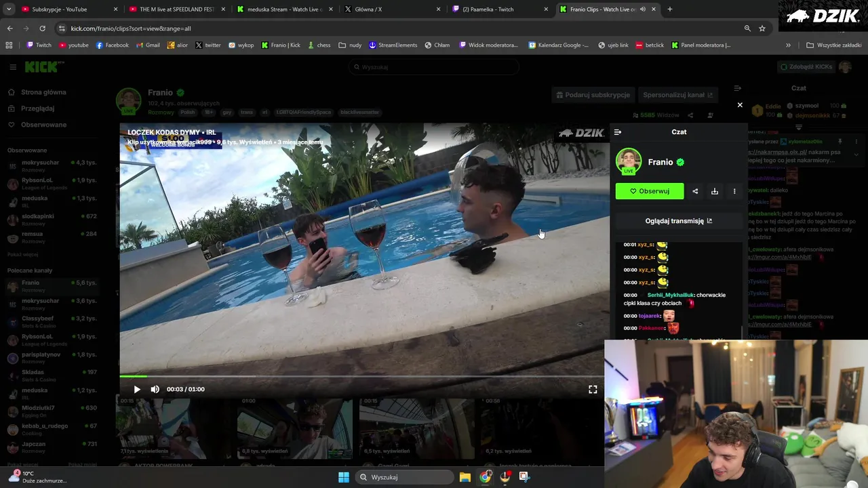The width and height of the screenshot is (868, 488).
Task: Click Zdobądź KICKs button
Action: [806, 67]
